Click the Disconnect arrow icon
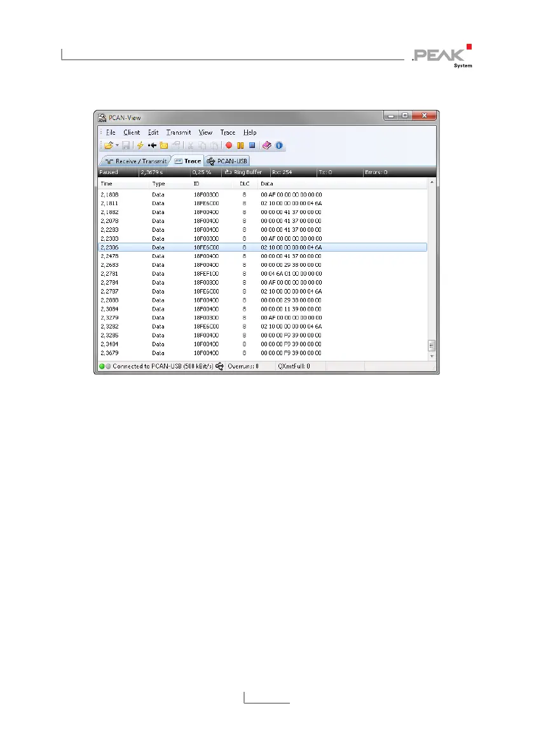Viewport: 534px width, 756px height. click(152, 145)
